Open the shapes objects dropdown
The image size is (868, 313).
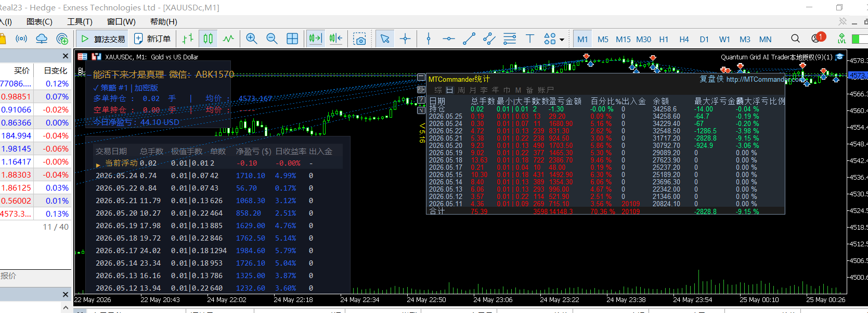point(554,39)
